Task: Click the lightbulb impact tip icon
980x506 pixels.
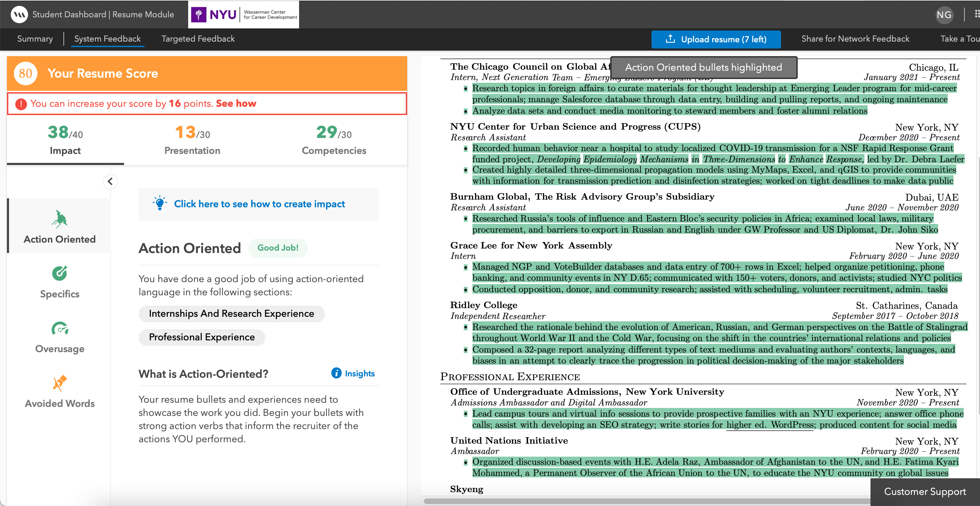Action: click(160, 203)
